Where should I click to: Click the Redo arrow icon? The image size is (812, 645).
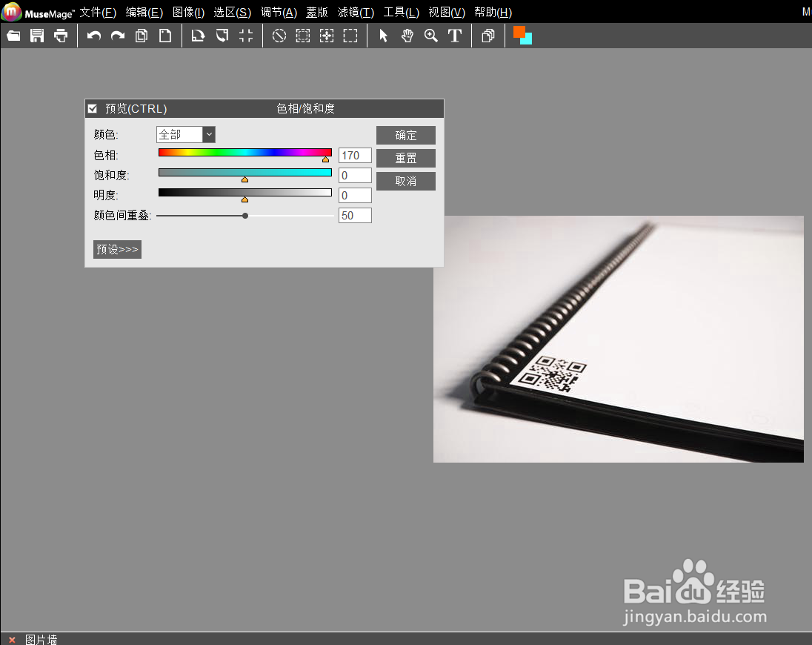pyautogui.click(x=118, y=36)
